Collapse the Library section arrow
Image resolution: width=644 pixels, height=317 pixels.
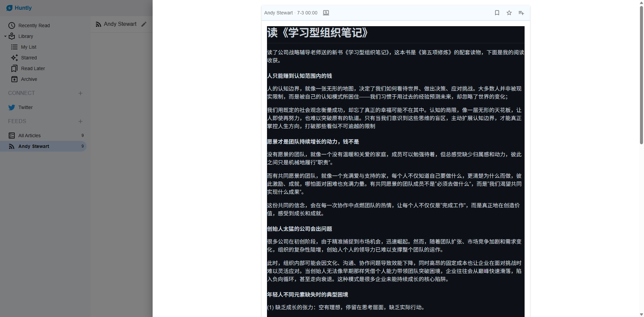5,36
